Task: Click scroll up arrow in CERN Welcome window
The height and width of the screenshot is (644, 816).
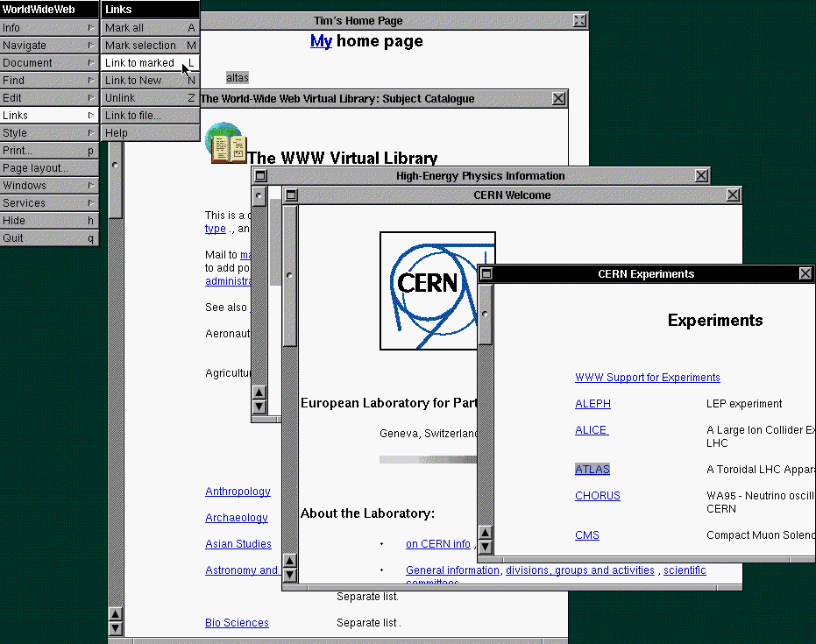Action: [290, 560]
